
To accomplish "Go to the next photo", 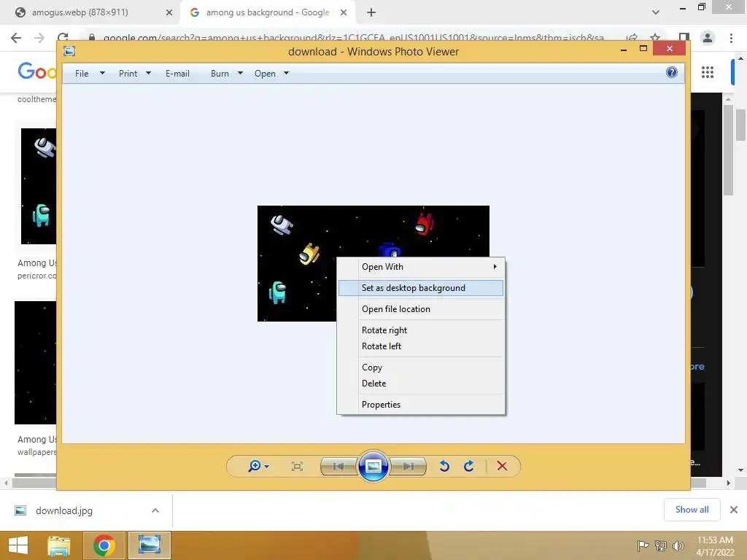I will pos(408,466).
